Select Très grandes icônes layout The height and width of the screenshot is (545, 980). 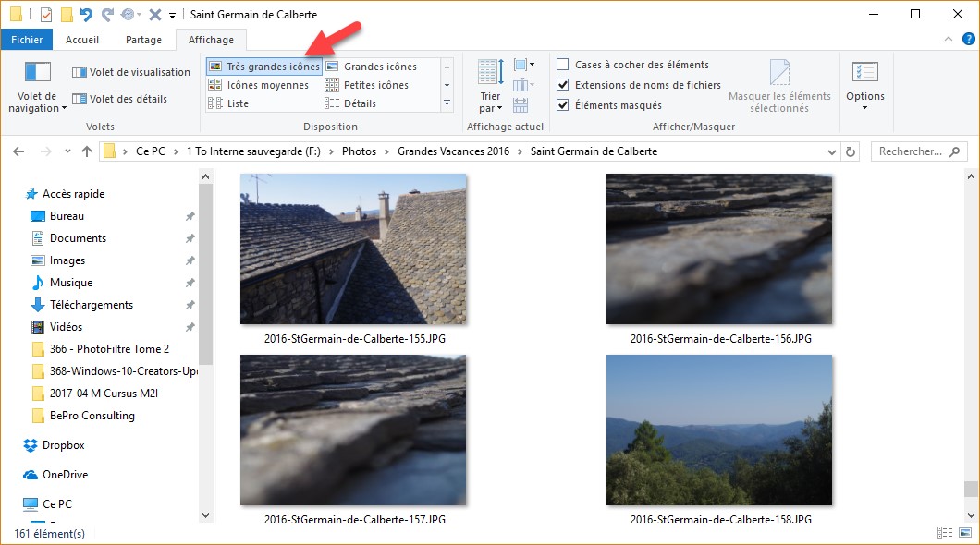point(264,67)
